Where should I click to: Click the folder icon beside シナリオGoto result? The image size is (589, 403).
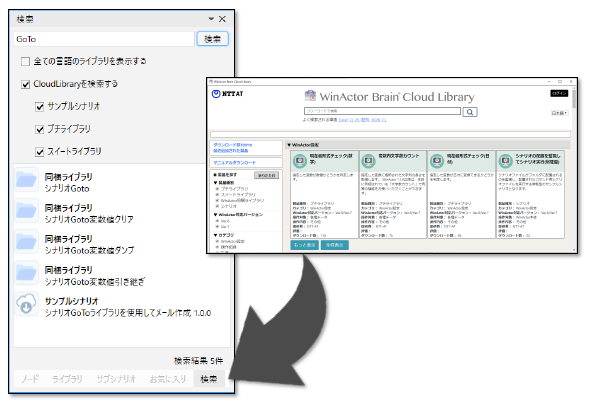point(26,181)
